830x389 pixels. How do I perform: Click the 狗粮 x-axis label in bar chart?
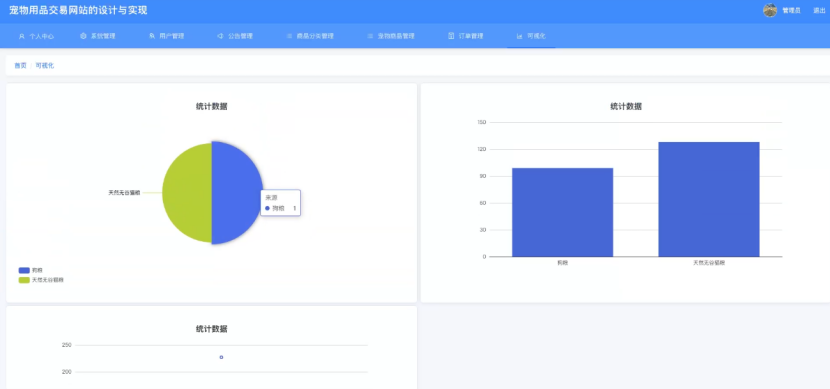[x=562, y=263]
